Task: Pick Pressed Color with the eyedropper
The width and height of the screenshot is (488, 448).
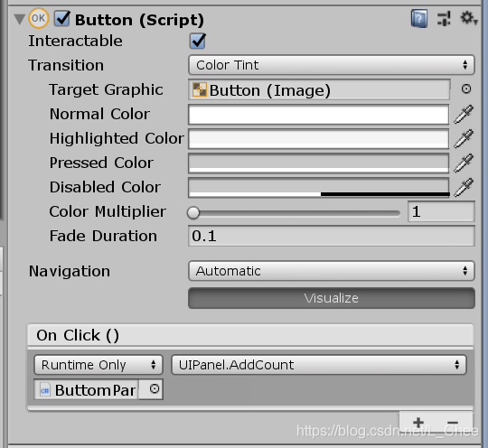Action: (464, 163)
